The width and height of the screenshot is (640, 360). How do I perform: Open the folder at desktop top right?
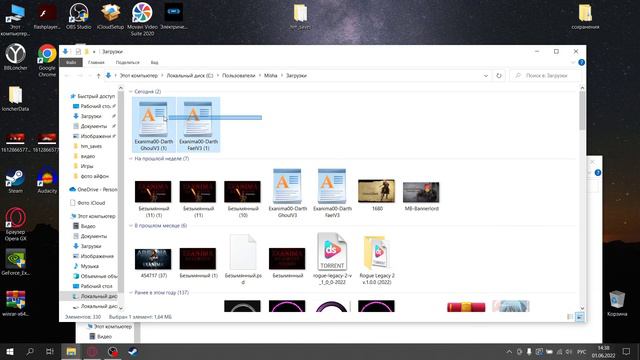pyautogui.click(x=585, y=17)
